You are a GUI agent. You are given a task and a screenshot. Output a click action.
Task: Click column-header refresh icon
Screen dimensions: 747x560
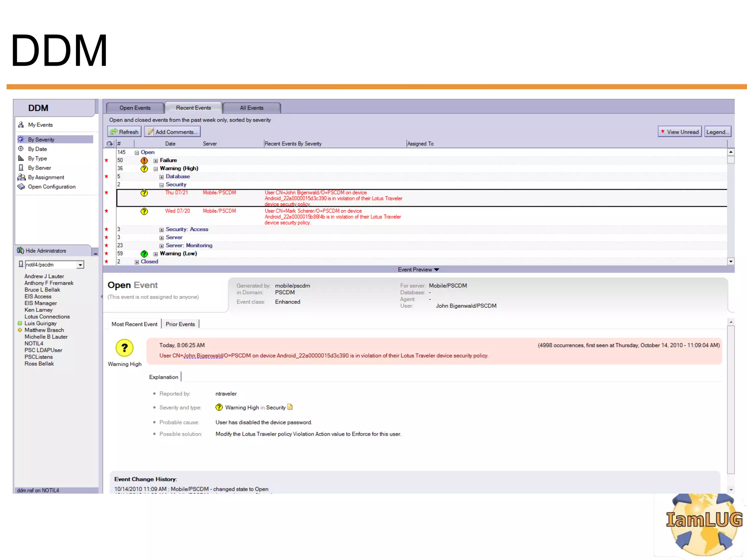tap(110, 144)
